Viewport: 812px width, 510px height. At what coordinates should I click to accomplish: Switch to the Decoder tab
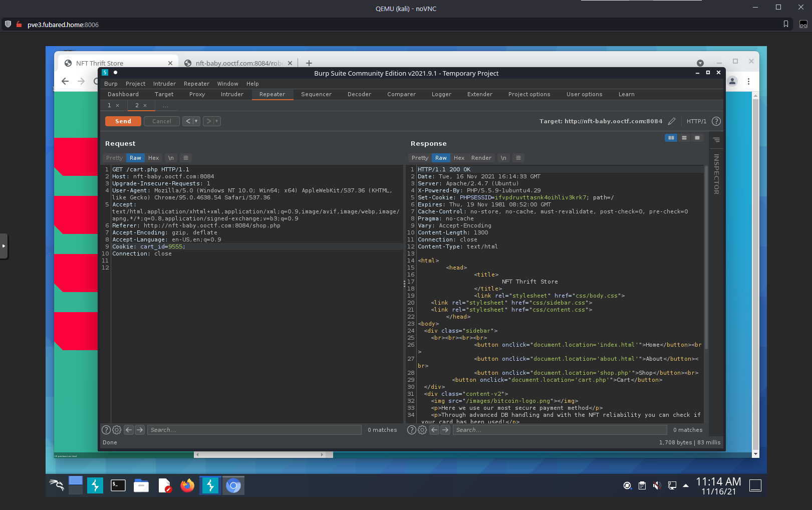tap(359, 94)
